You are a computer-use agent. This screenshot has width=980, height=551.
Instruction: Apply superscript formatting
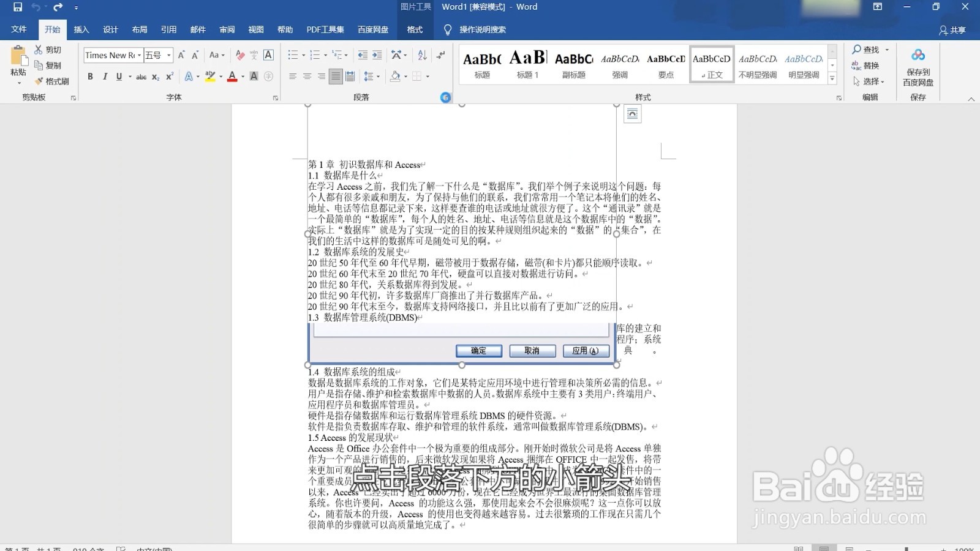[170, 77]
